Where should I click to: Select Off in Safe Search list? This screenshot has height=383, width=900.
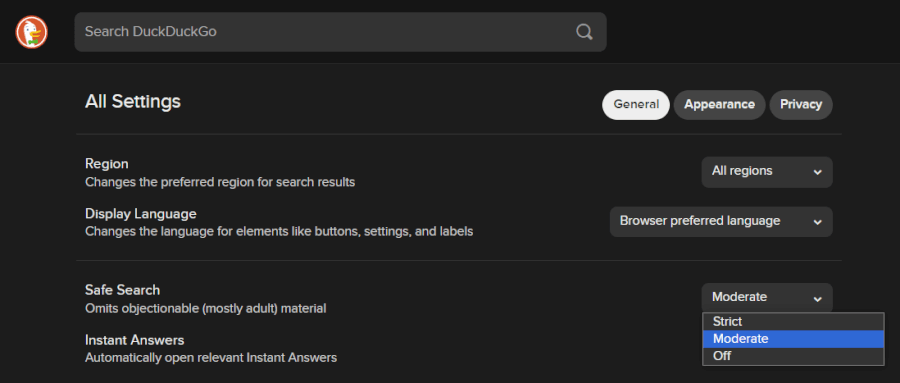[x=793, y=356]
